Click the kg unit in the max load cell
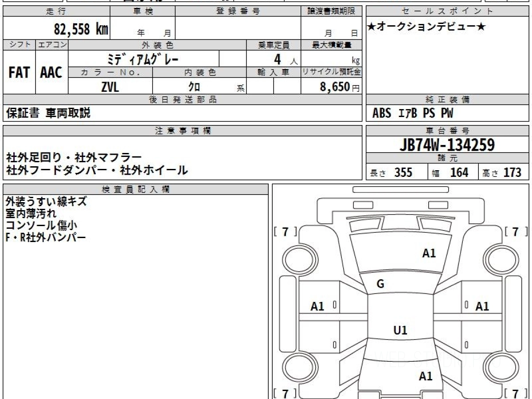The height and width of the screenshot is (399, 532). click(356, 61)
